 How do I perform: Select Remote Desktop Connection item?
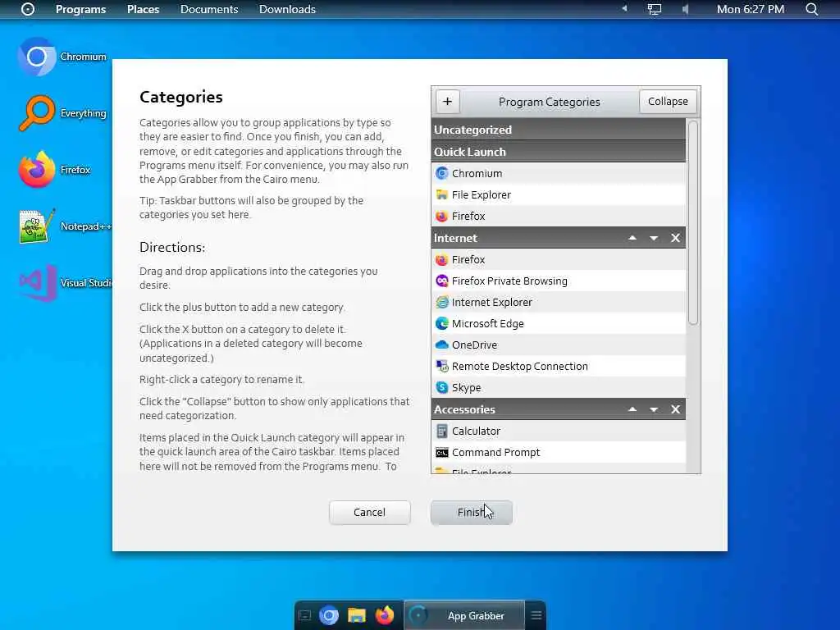[558, 367]
